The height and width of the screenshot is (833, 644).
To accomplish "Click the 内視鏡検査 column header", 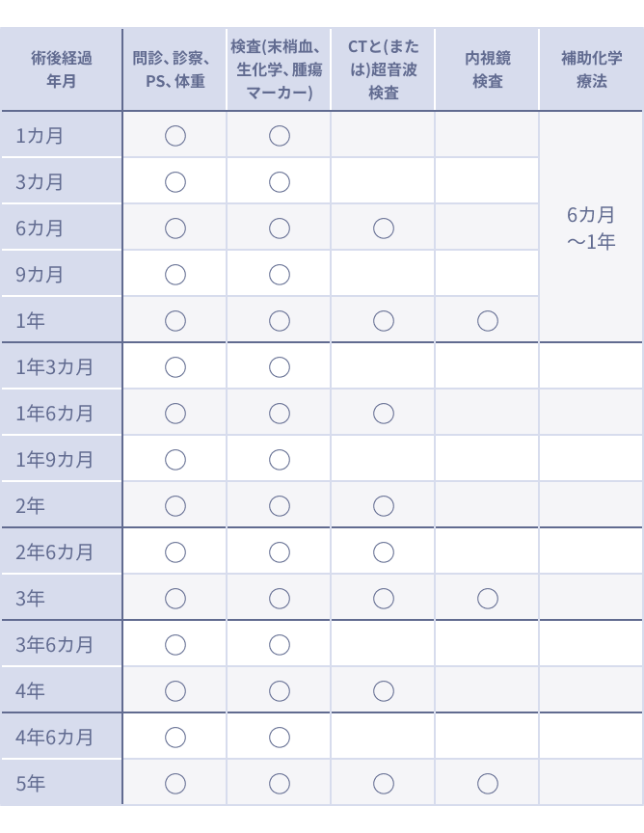I will (488, 69).
